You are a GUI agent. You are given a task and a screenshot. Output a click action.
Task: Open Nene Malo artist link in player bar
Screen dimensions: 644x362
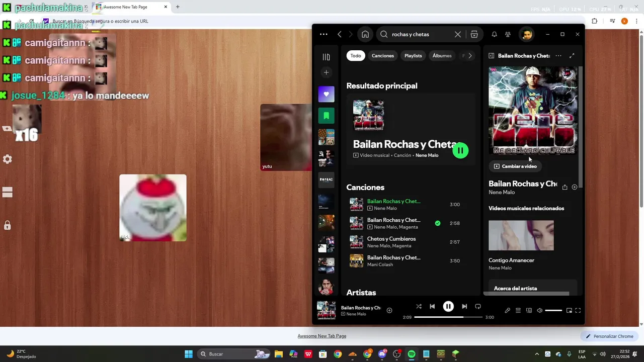tap(356, 314)
